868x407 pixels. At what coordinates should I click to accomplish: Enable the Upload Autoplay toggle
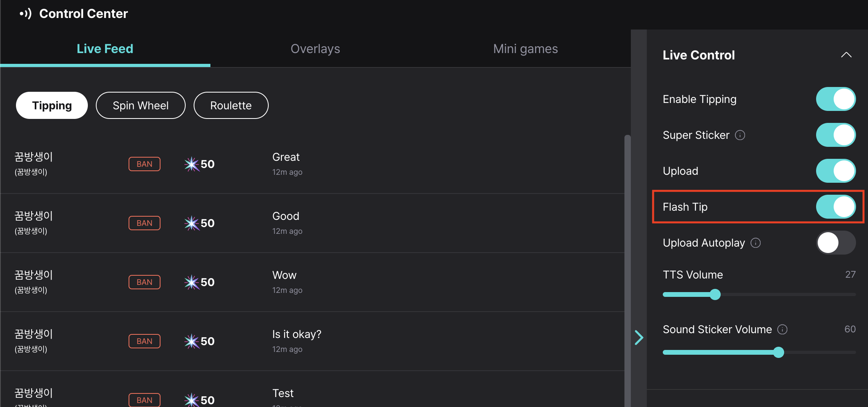pos(836,243)
